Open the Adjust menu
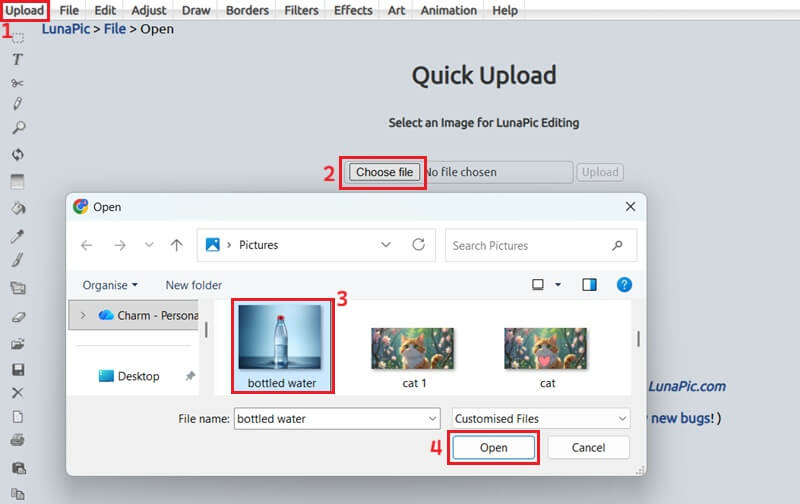This screenshot has width=800, height=504. coord(148,10)
